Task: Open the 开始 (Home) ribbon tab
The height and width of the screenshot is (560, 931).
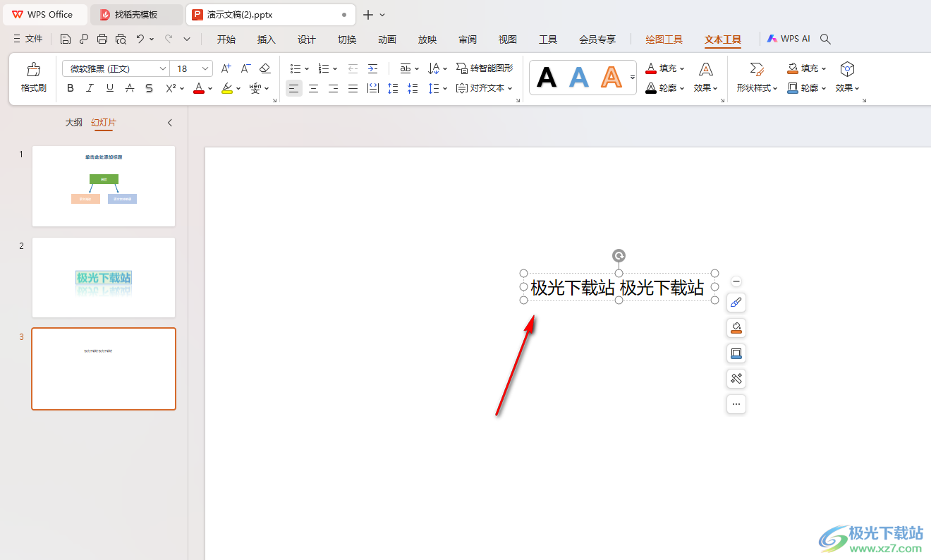Action: click(x=226, y=39)
